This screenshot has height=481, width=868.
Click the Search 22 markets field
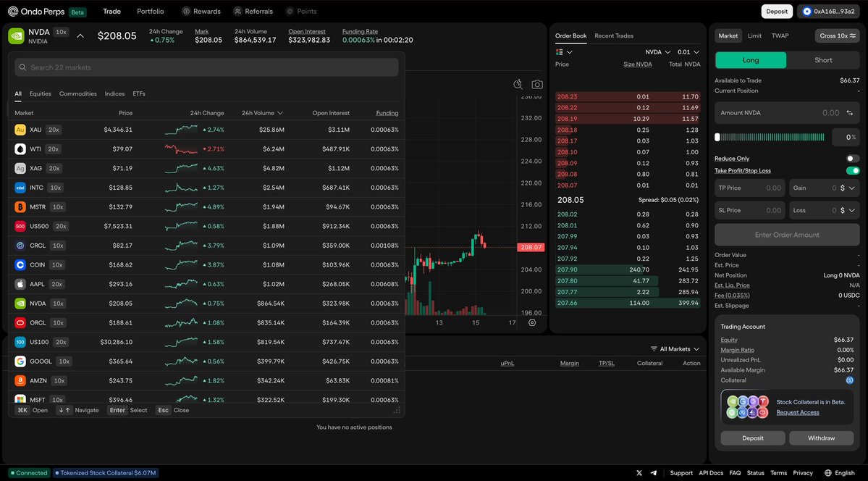click(x=206, y=67)
